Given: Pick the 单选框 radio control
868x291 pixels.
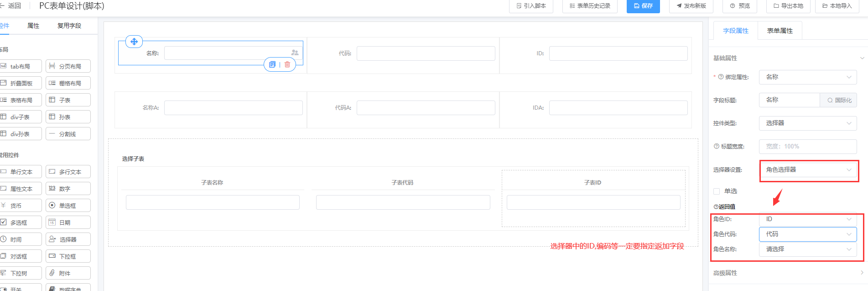Looking at the screenshot, I should [x=68, y=206].
